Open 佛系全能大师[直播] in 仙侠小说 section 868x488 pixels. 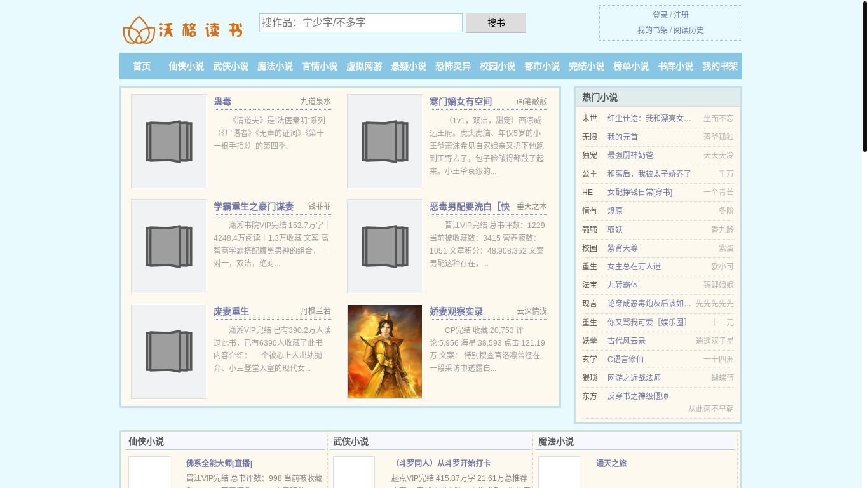(x=219, y=463)
